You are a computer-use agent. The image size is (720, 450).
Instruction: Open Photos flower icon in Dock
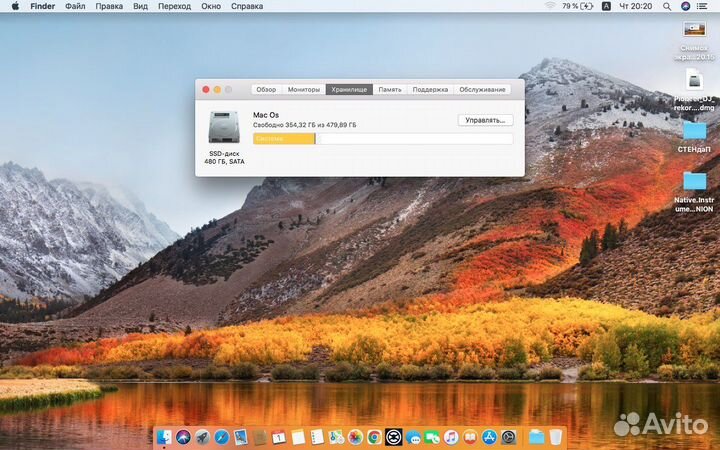point(355,437)
